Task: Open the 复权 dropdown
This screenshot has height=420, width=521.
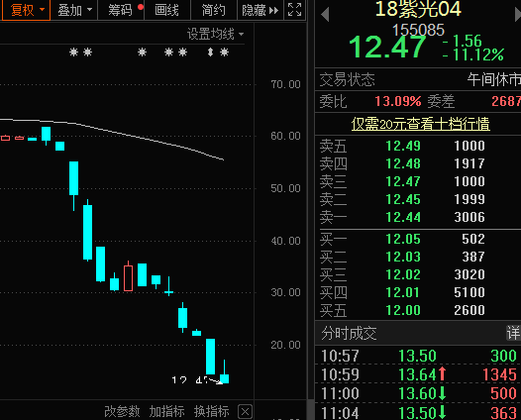Action: pyautogui.click(x=26, y=10)
